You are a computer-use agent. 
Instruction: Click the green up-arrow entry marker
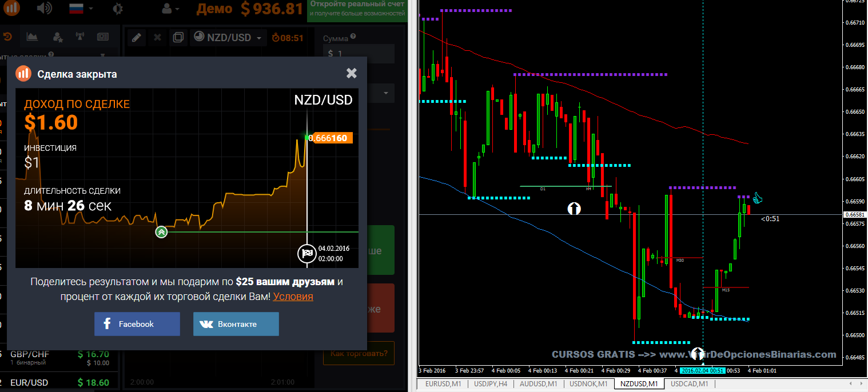point(161,231)
